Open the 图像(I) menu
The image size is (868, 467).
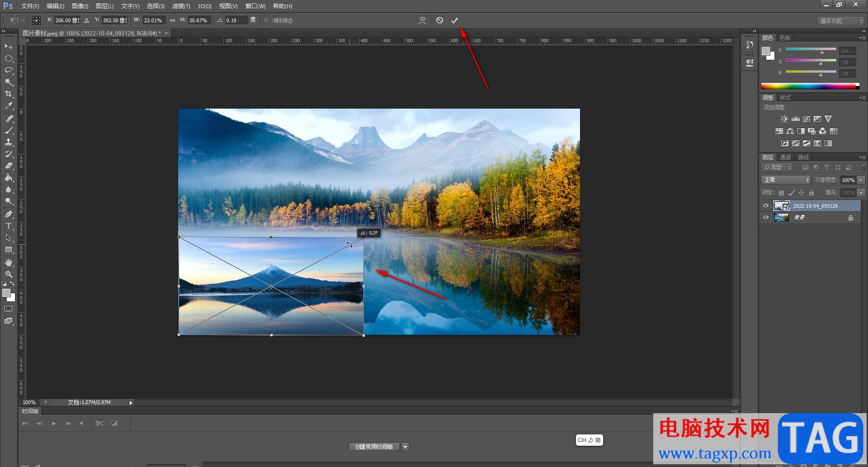[x=80, y=6]
